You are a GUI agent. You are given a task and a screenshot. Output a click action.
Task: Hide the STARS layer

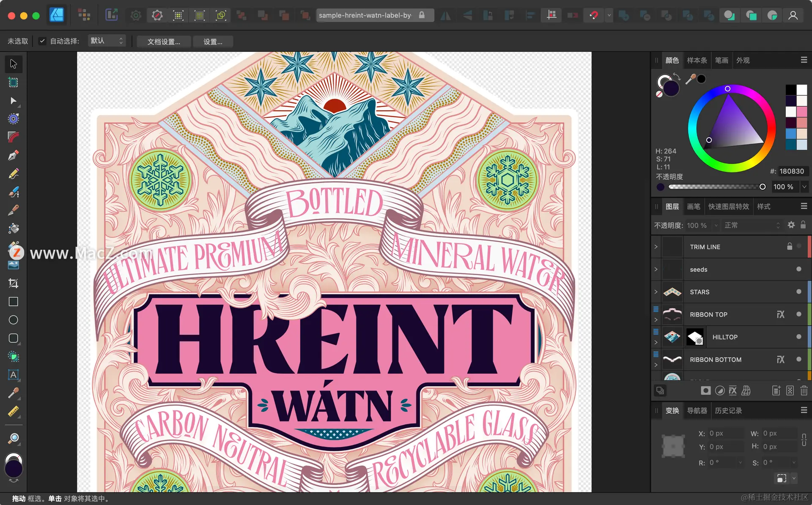pos(798,292)
